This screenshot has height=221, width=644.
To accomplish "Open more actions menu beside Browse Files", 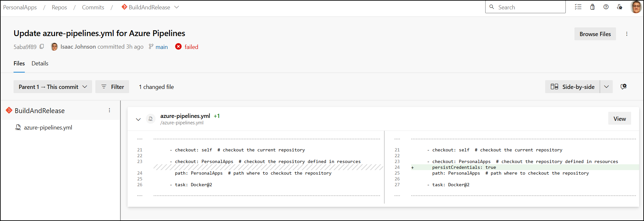I will coord(627,34).
